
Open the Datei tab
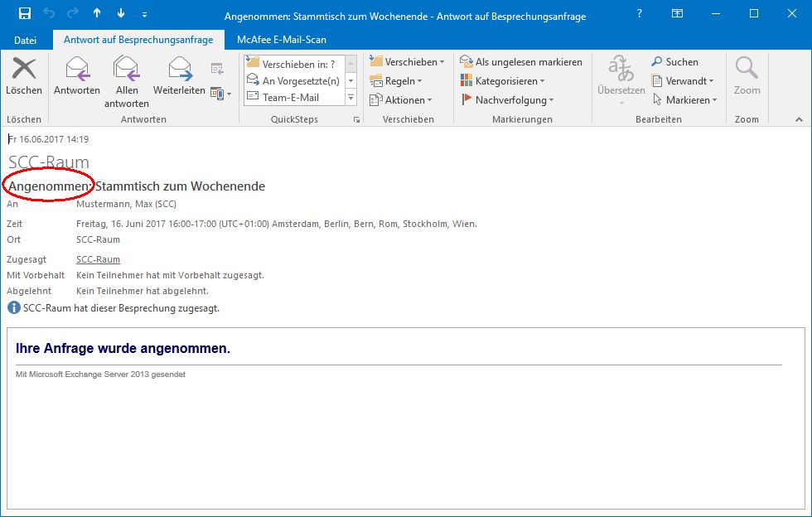pyautogui.click(x=25, y=40)
